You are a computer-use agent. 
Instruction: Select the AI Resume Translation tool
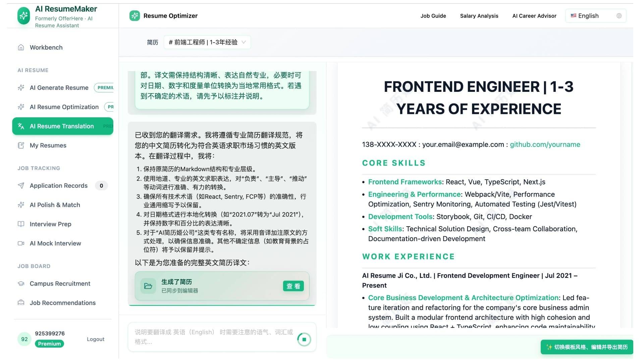coord(62,126)
